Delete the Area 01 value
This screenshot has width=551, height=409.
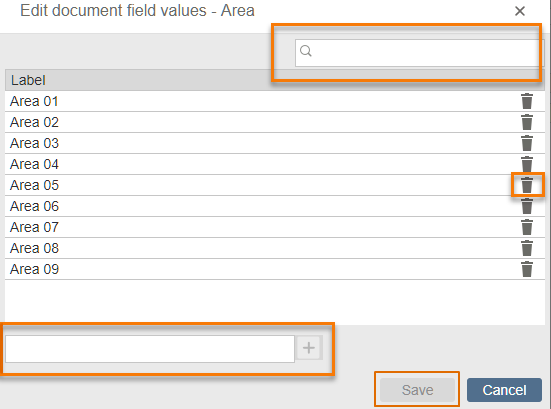527,101
